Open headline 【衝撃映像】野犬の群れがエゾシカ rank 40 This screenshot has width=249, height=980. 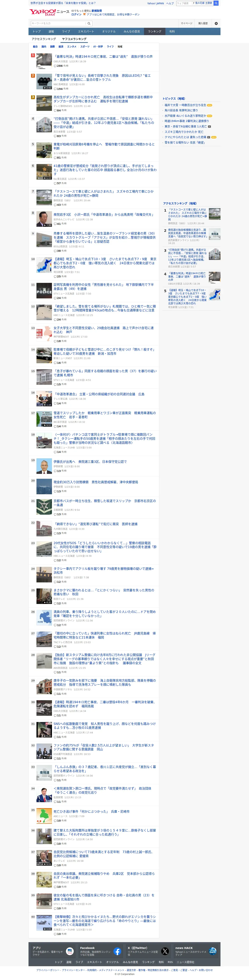[x=105, y=921]
